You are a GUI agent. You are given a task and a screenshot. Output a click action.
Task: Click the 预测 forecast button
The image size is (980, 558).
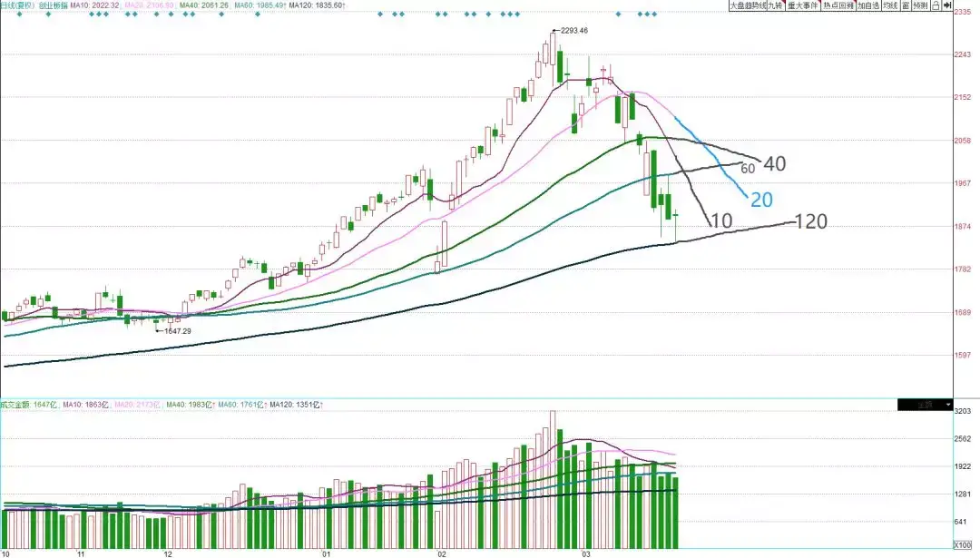click(920, 5)
